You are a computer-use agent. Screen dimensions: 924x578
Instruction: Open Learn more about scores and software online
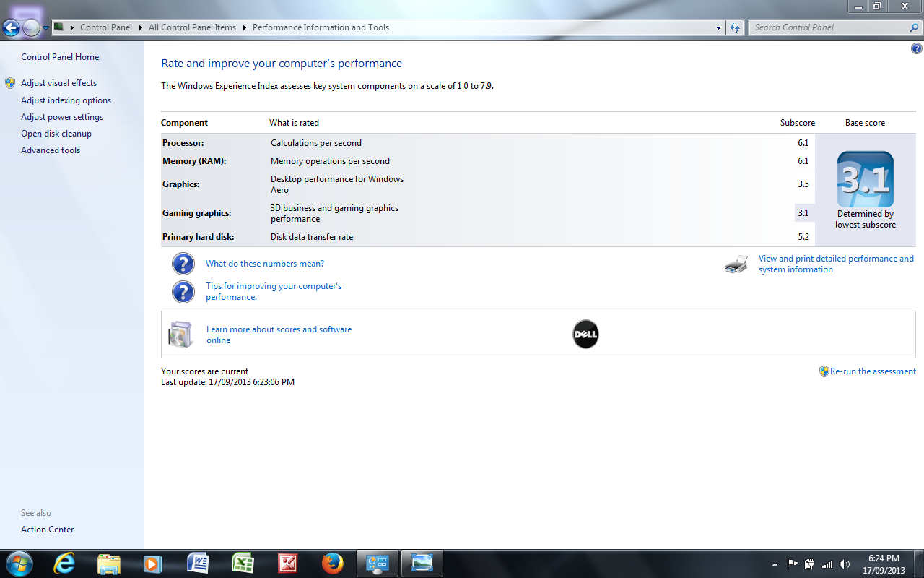[279, 335]
